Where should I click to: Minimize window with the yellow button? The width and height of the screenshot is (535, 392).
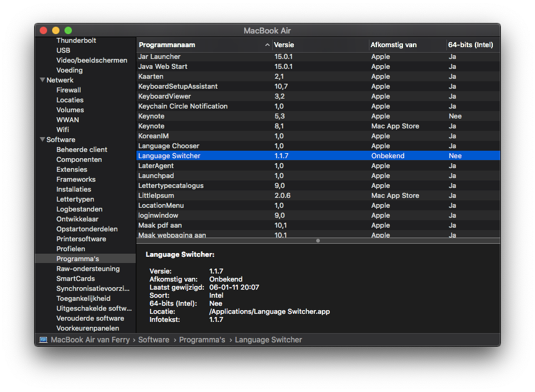56,30
